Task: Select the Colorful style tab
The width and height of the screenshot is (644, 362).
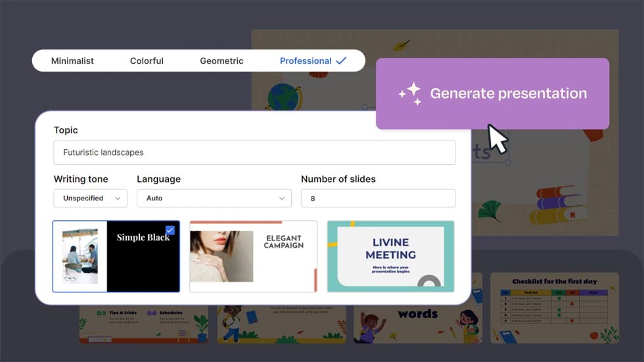Action: click(x=147, y=60)
